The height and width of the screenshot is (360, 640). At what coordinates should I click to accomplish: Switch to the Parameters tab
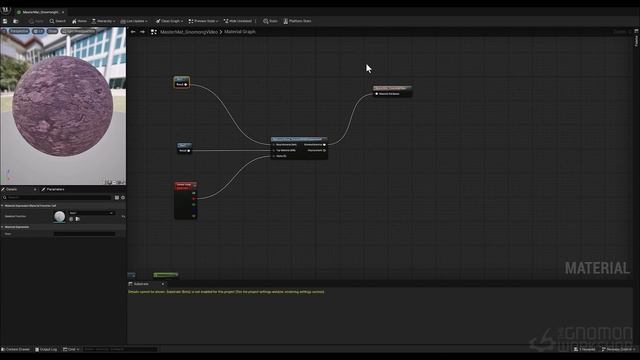[53, 189]
